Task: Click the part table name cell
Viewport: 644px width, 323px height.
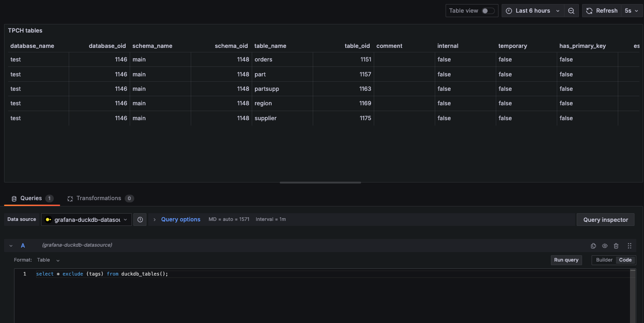Action: [x=282, y=74]
